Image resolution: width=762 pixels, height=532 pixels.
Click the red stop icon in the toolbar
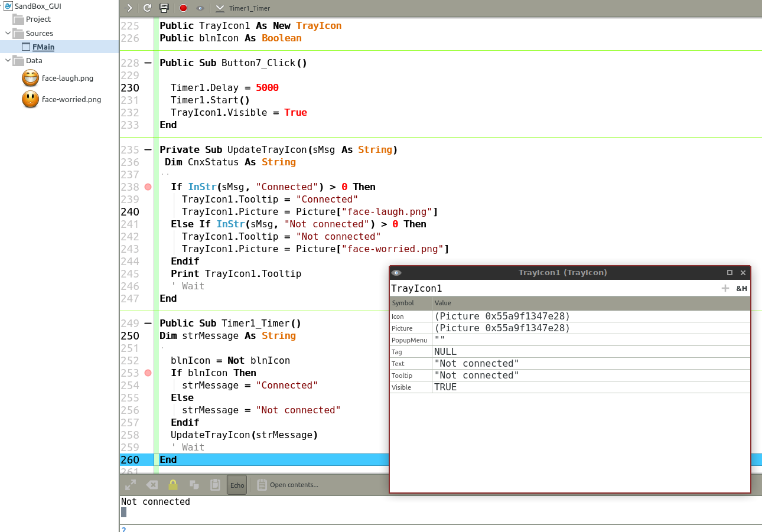tap(183, 8)
